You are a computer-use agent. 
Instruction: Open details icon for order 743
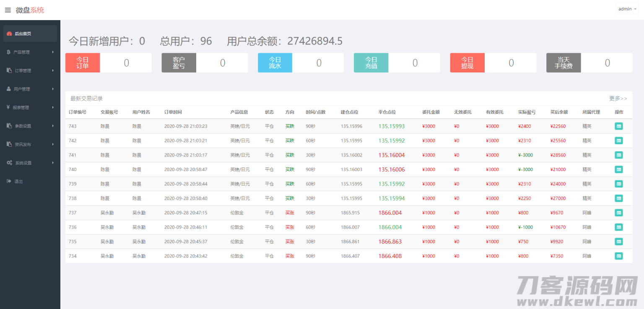pos(618,126)
